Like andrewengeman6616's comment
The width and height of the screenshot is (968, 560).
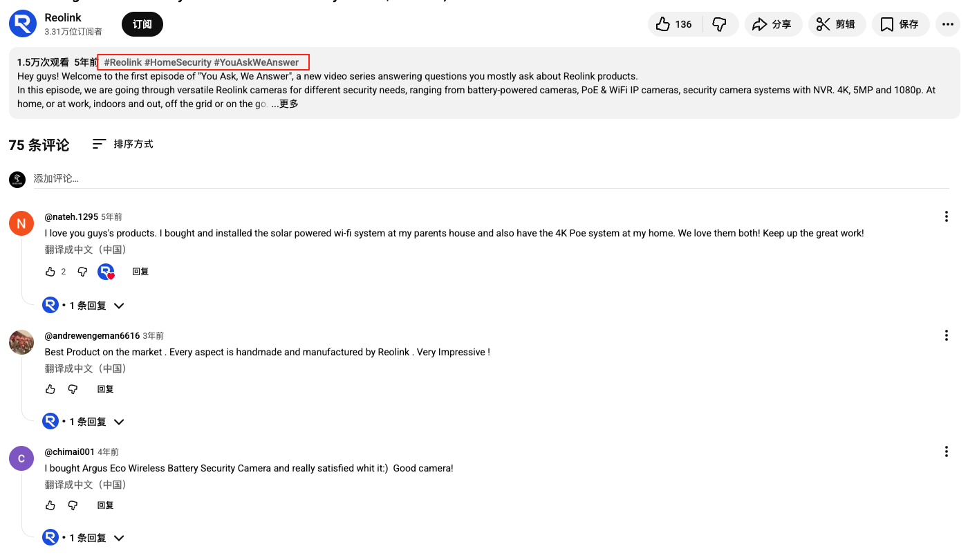[x=50, y=389]
